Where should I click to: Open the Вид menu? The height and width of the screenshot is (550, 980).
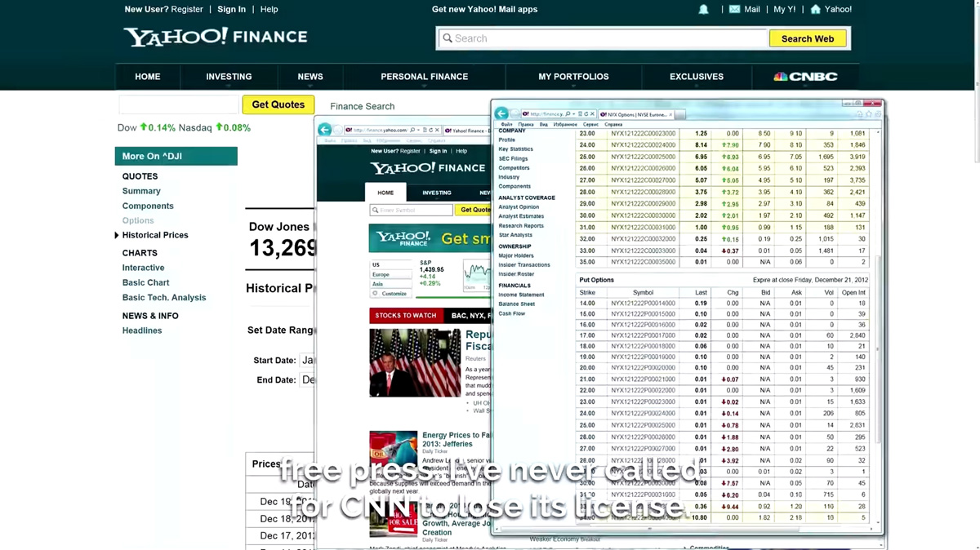point(543,125)
